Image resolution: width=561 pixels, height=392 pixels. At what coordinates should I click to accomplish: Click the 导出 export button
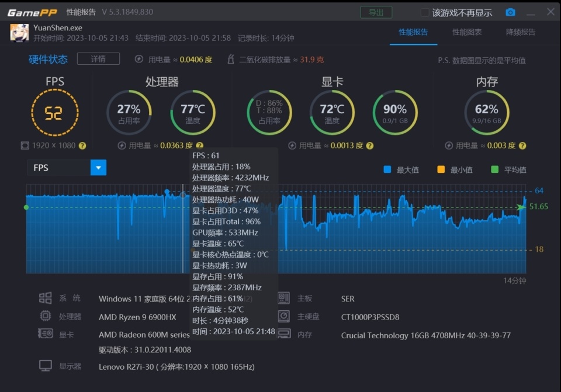click(x=376, y=12)
